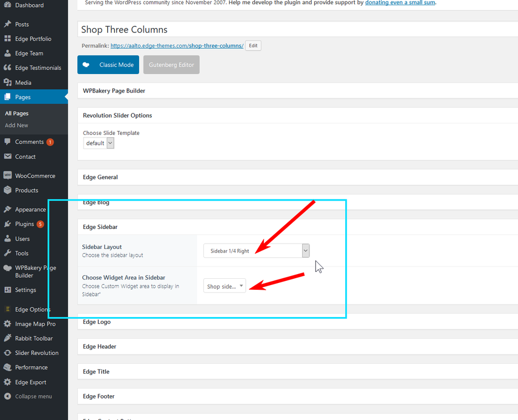Open the Choose Slide Template dropdown
Viewport: 518px width, 420px height.
click(98, 143)
